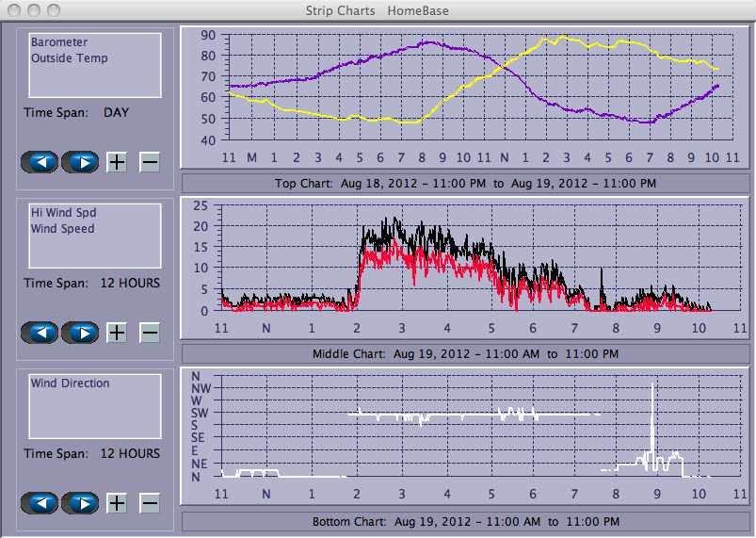756x538 pixels.
Task: Select Barometer in the top chart list
Action: coord(58,42)
